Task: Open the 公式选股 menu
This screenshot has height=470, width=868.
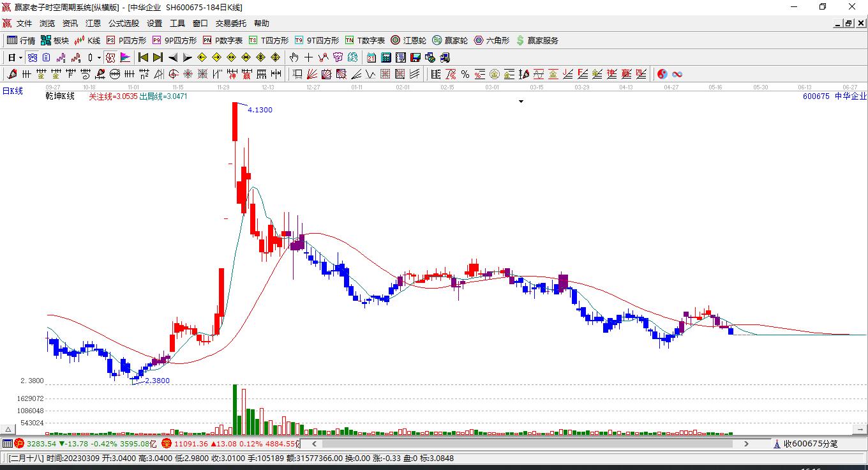Action: 123,23
